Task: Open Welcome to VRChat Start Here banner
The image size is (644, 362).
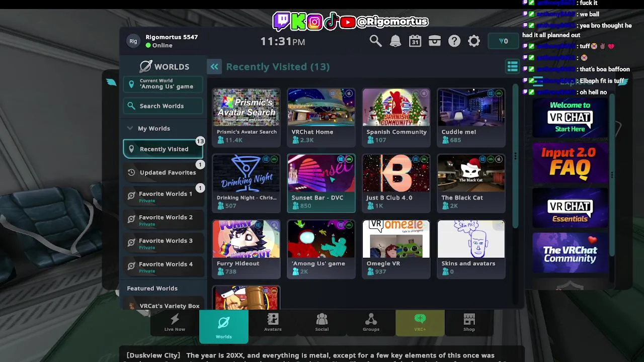Action: tap(570, 118)
